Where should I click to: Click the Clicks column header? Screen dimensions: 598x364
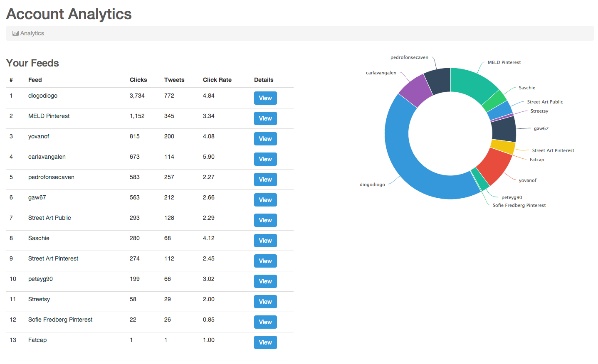pos(138,80)
